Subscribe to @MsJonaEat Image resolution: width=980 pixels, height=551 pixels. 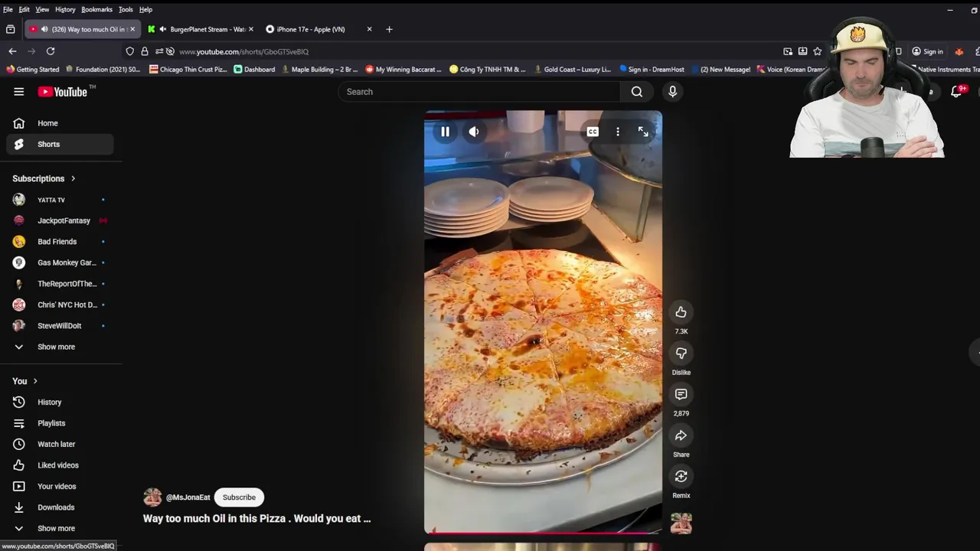point(239,497)
